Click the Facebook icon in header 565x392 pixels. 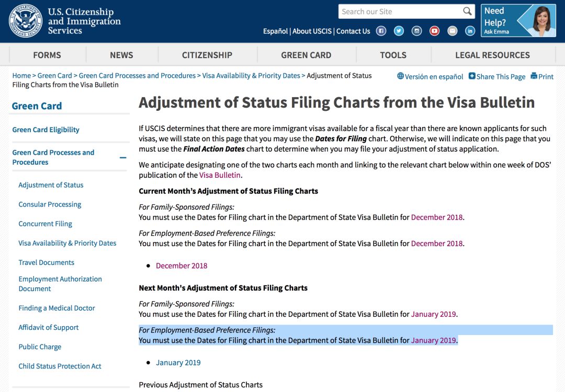coord(381,31)
